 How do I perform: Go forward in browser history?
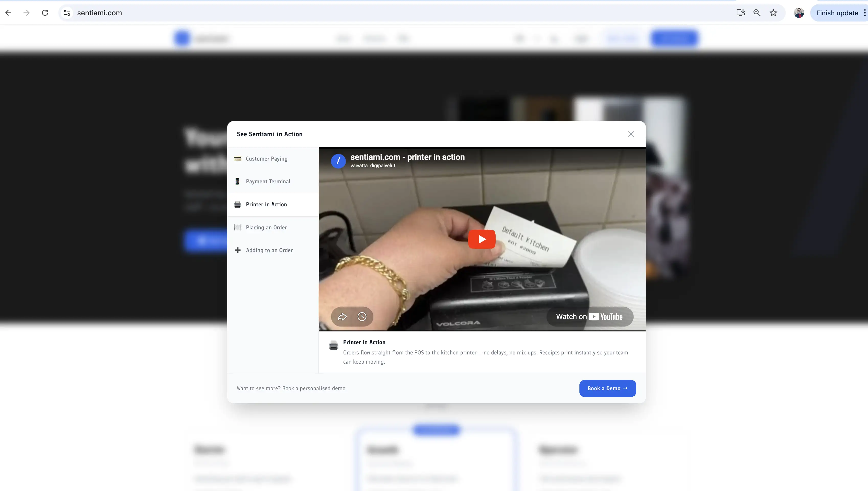click(x=27, y=13)
